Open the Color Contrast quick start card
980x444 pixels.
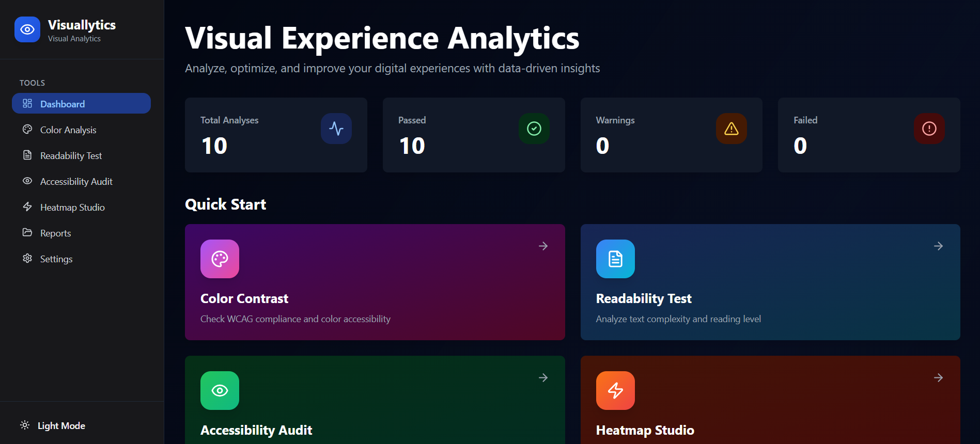375,282
